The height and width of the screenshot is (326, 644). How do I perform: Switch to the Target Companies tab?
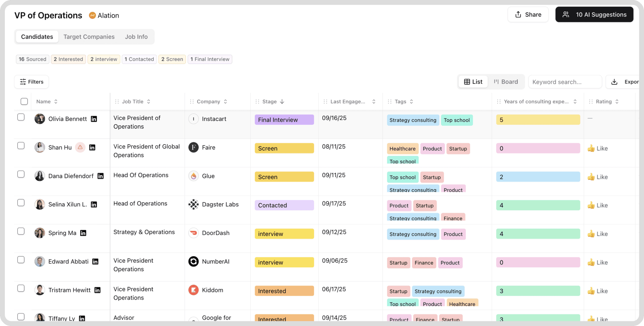coord(89,37)
